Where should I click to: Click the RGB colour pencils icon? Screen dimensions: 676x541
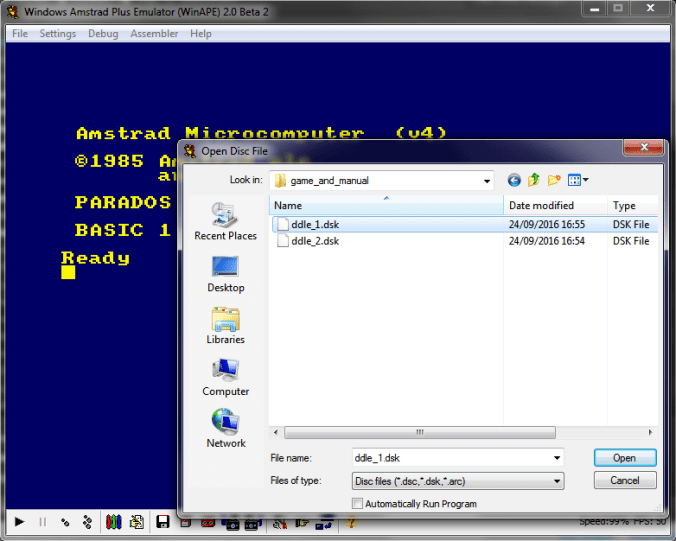point(113,522)
